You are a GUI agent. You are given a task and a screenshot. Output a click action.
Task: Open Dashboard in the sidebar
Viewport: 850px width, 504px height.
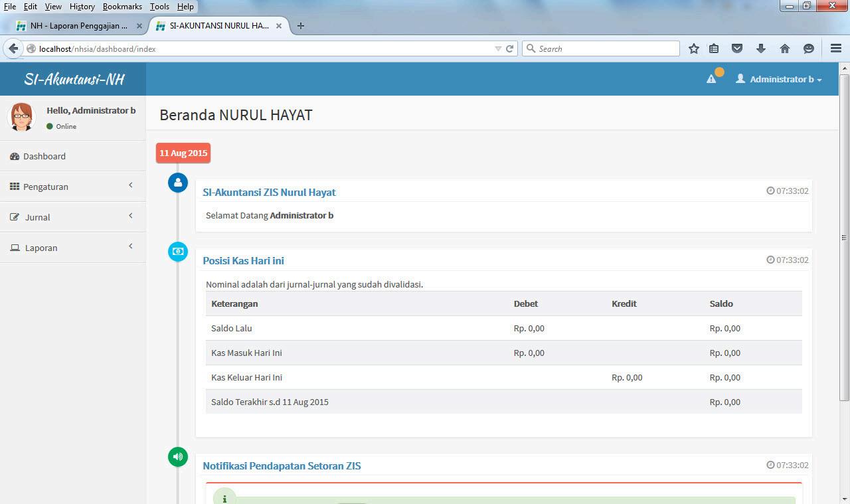point(73,156)
